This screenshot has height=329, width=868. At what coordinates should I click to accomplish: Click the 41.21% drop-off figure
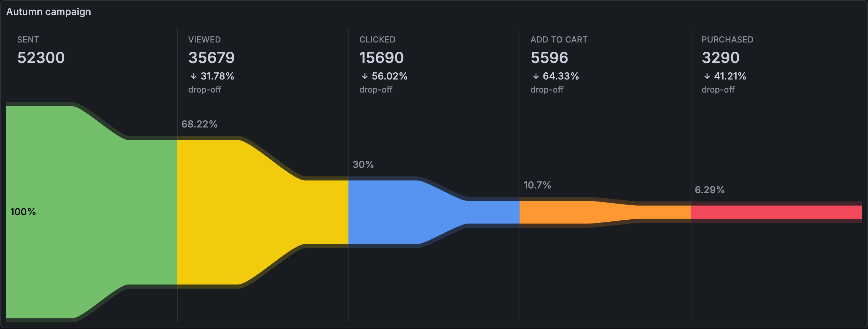click(x=730, y=76)
